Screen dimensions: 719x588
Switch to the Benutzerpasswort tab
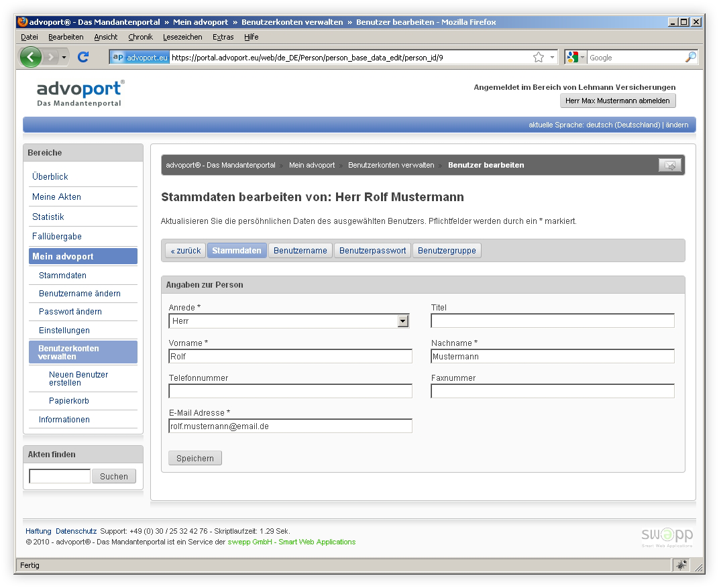pyautogui.click(x=372, y=251)
